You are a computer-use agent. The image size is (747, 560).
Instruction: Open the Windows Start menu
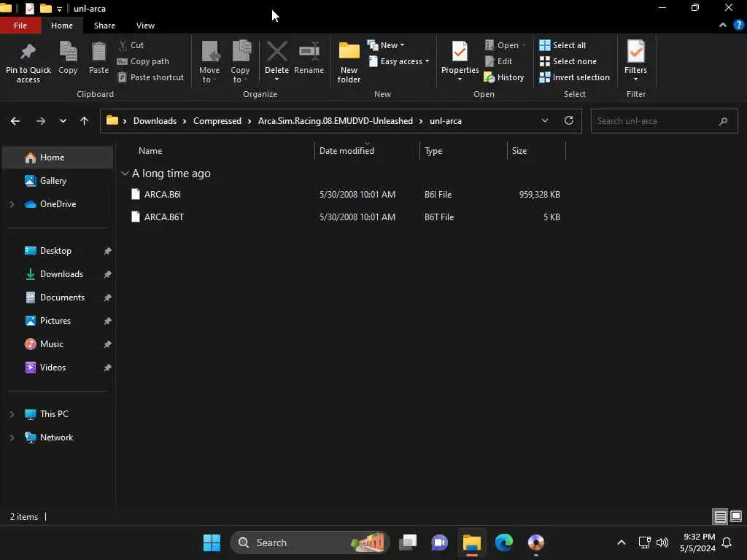tap(212, 542)
